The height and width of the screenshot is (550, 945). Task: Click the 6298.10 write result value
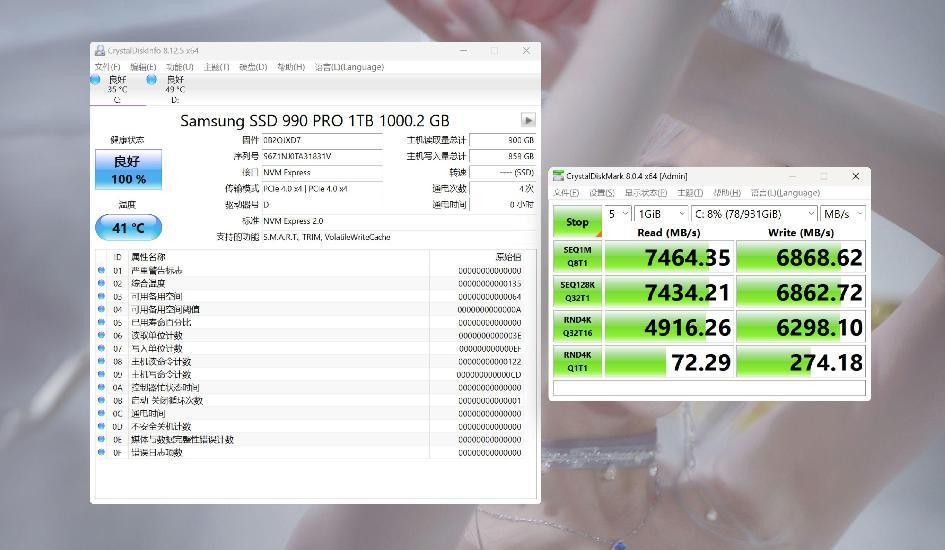pyautogui.click(x=819, y=328)
